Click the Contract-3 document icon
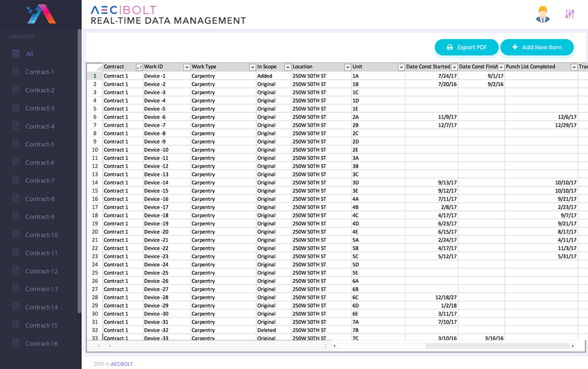This screenshot has height=369, width=588. pyautogui.click(x=16, y=108)
